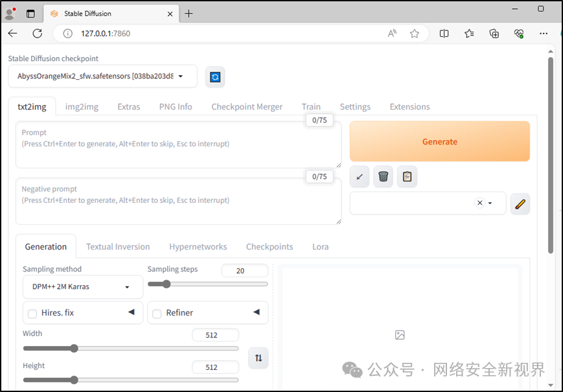Select the Generation sub-tab
Image resolution: width=563 pixels, height=392 pixels.
pyautogui.click(x=46, y=247)
